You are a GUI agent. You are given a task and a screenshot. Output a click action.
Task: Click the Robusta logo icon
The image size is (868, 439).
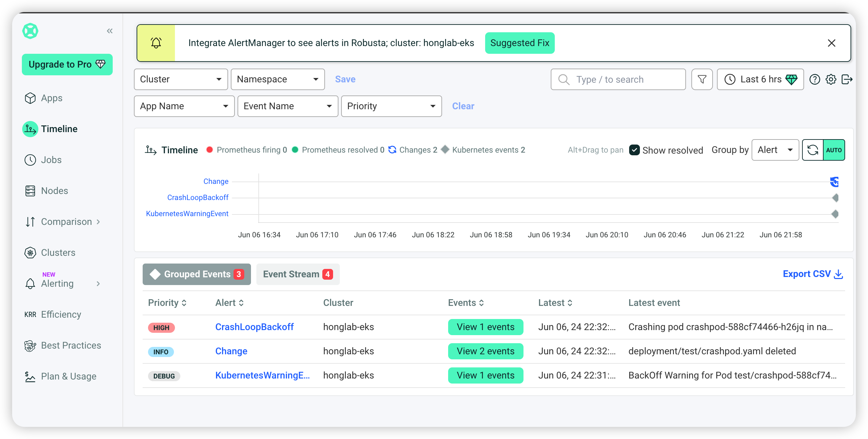click(30, 31)
